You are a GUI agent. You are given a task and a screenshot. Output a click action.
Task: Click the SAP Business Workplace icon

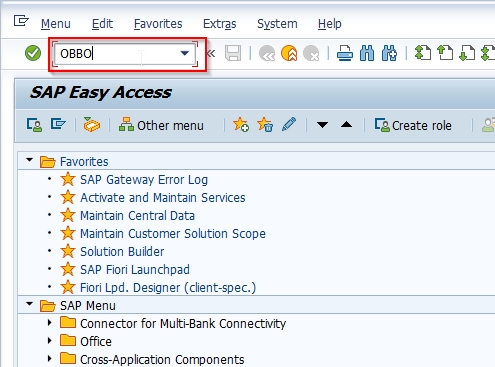pyautogui.click(x=91, y=125)
